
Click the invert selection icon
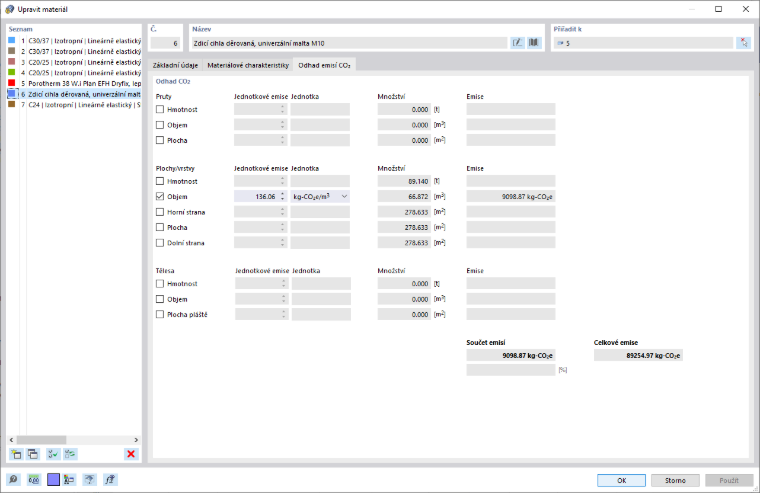(70, 454)
